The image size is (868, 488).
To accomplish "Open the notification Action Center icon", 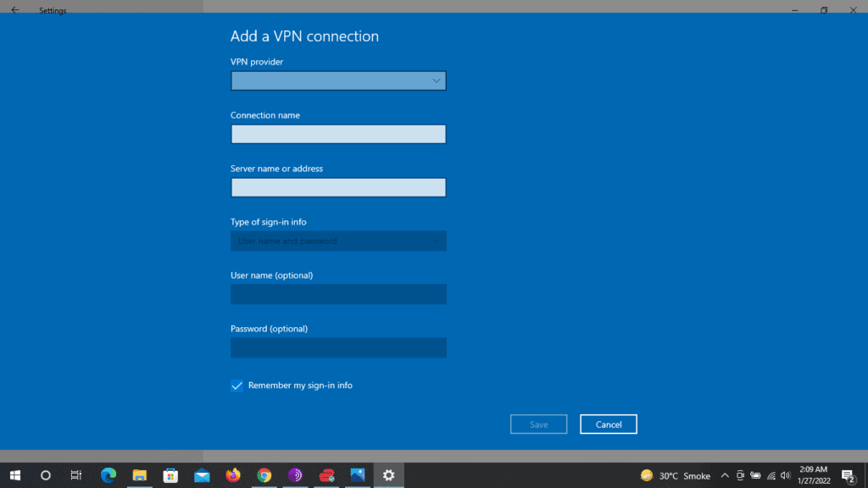I will click(x=849, y=476).
